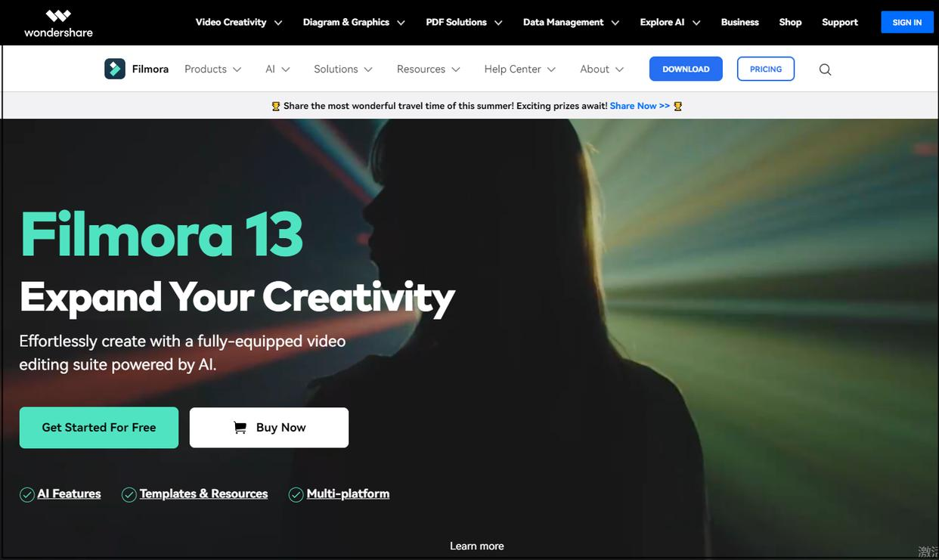Follow the Share Now >> link
The image size is (939, 560).
point(640,106)
